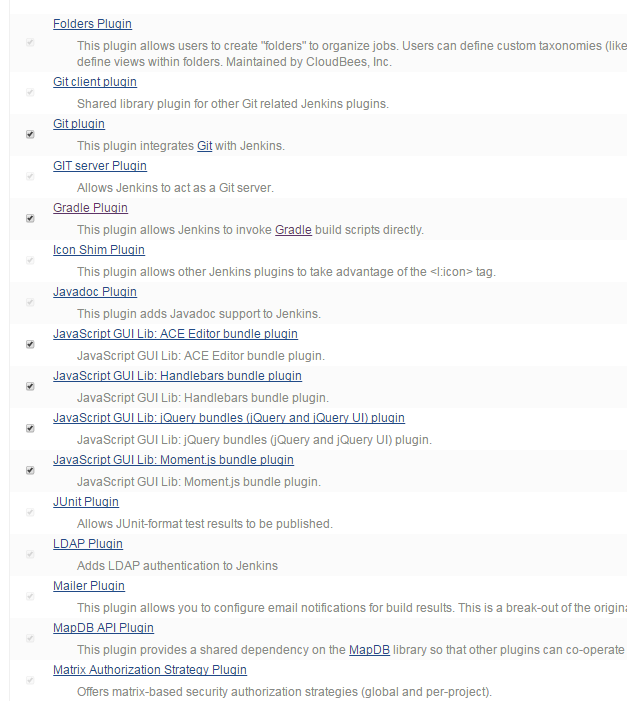Viewport: 627px width, 701px height.
Task: Follow the Git link in description
Action: click(204, 146)
